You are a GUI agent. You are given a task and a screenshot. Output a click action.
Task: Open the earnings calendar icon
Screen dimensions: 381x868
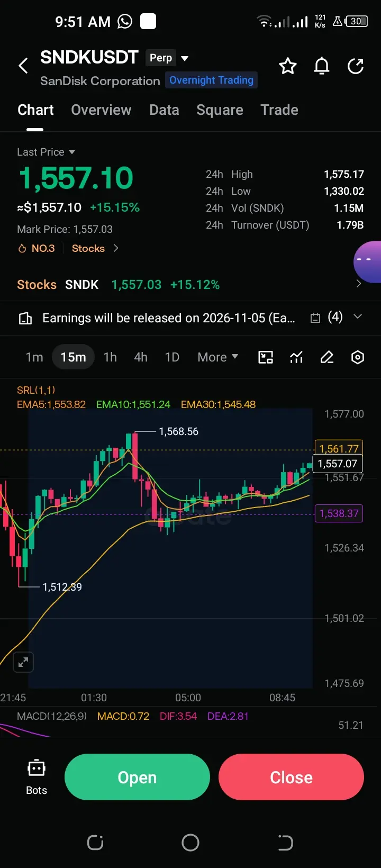pyautogui.click(x=315, y=318)
